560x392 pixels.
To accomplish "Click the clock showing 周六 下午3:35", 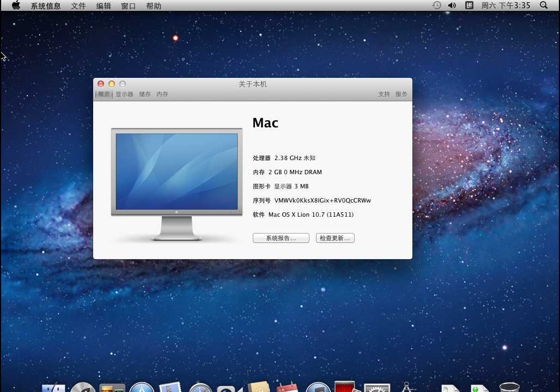I will [506, 5].
